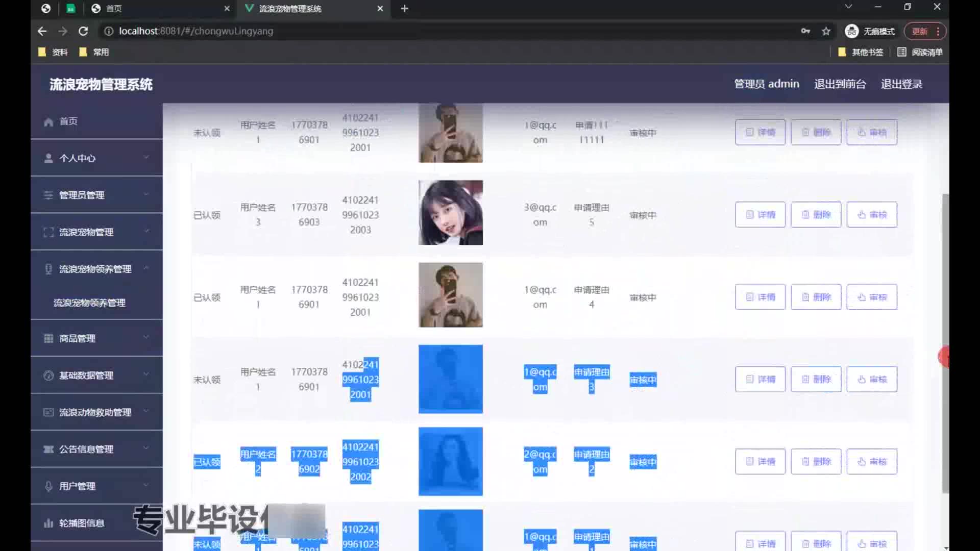Click the page vertical scrollbar thumb
The height and width of the screenshot is (551, 980).
[x=945, y=343]
